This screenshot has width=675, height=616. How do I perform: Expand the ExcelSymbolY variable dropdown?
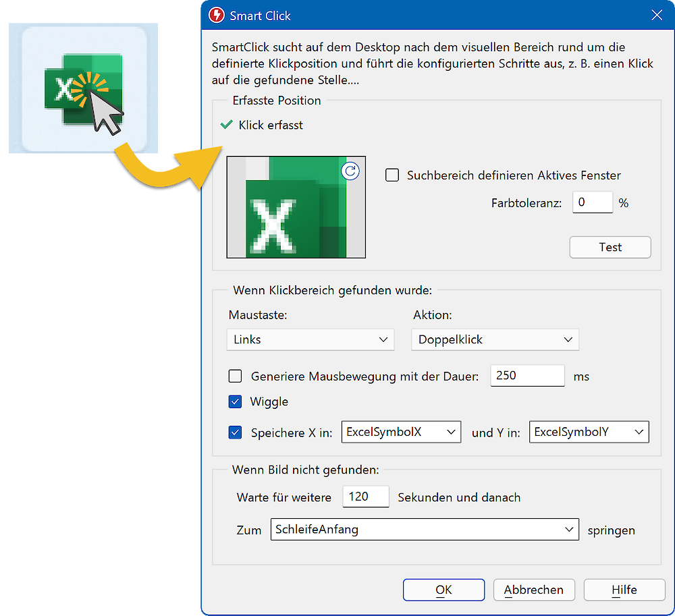pos(589,432)
